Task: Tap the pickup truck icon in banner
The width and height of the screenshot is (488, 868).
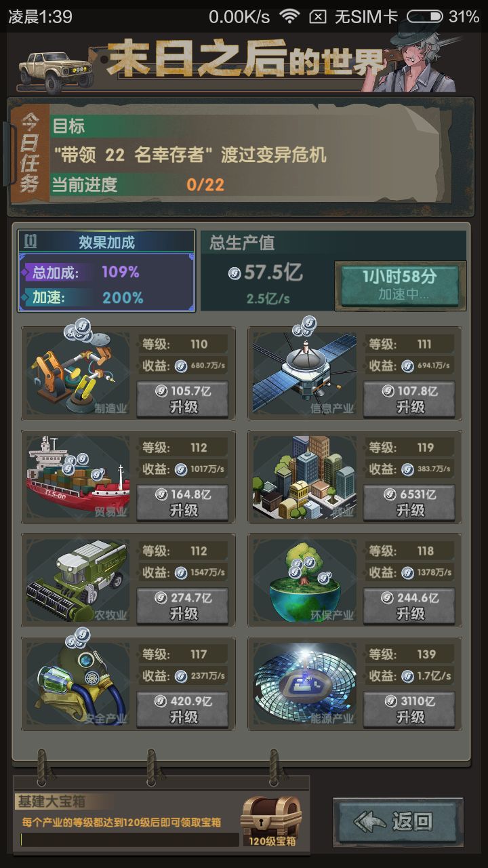Action: (56, 68)
